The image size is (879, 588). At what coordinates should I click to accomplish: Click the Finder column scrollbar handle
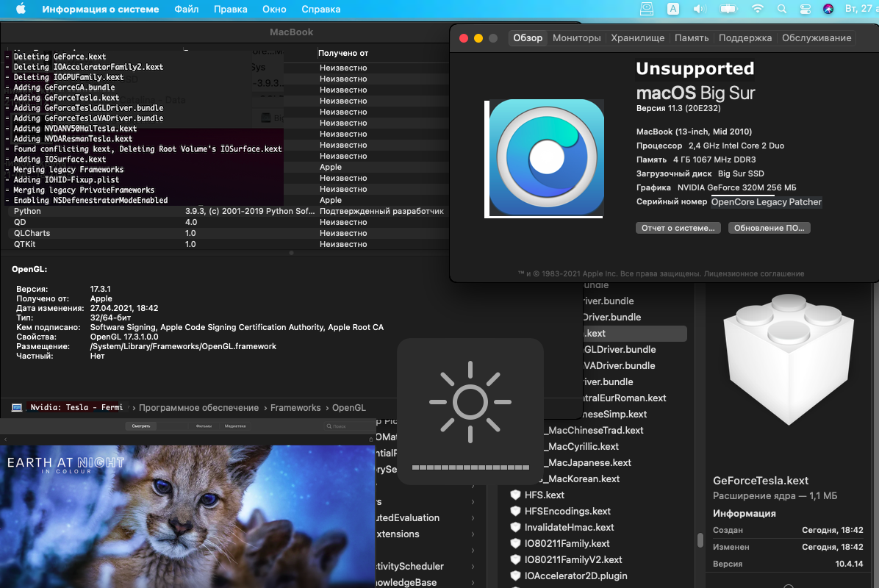[x=700, y=539]
